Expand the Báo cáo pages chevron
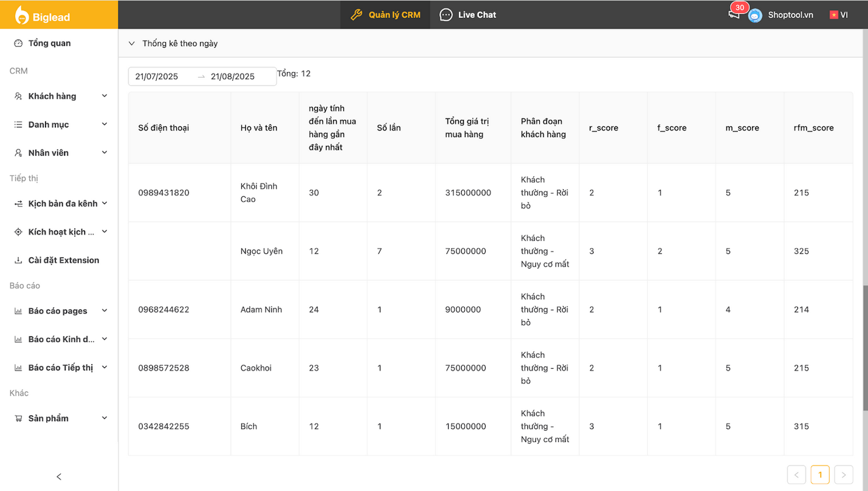 point(105,311)
